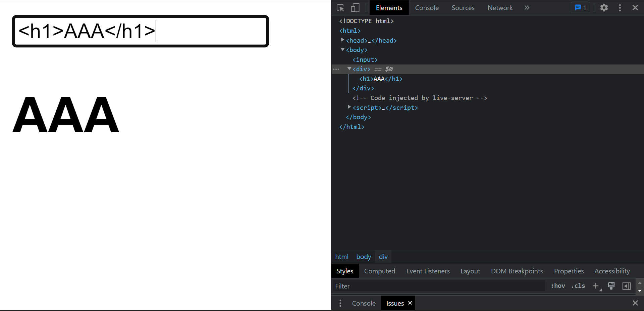
Task: Switch to the Styles pane tab
Action: click(345, 271)
